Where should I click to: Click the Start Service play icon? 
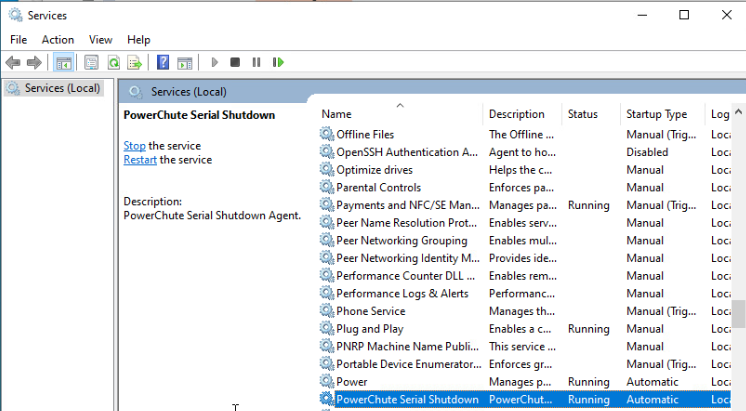tap(215, 62)
